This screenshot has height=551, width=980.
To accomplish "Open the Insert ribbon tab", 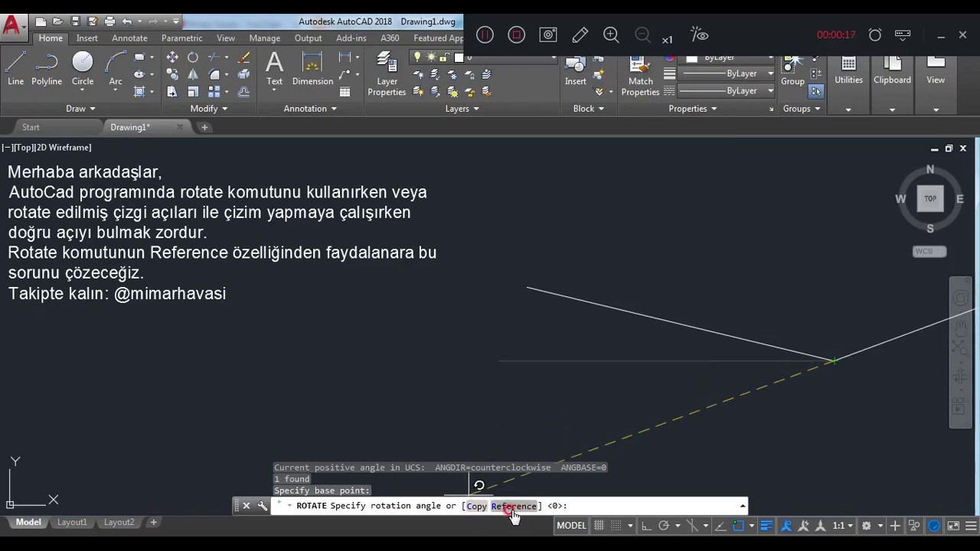I will click(x=87, y=38).
